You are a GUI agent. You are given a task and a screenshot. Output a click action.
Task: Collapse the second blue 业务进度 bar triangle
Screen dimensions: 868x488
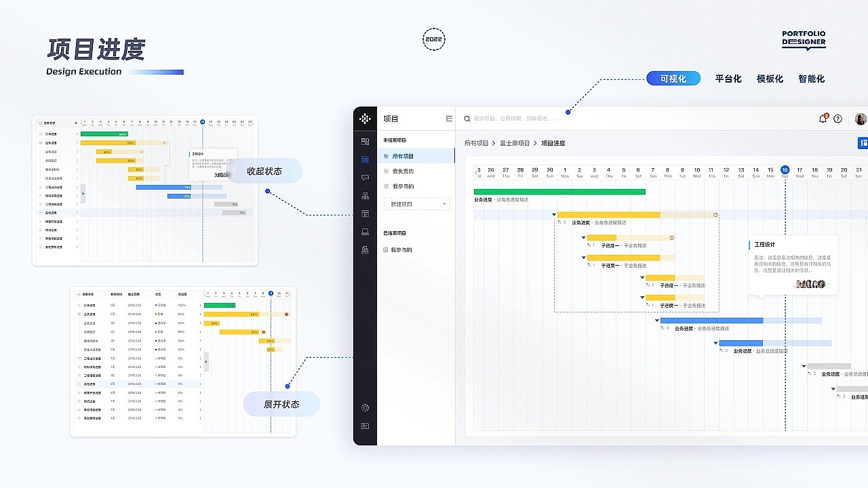tap(715, 343)
